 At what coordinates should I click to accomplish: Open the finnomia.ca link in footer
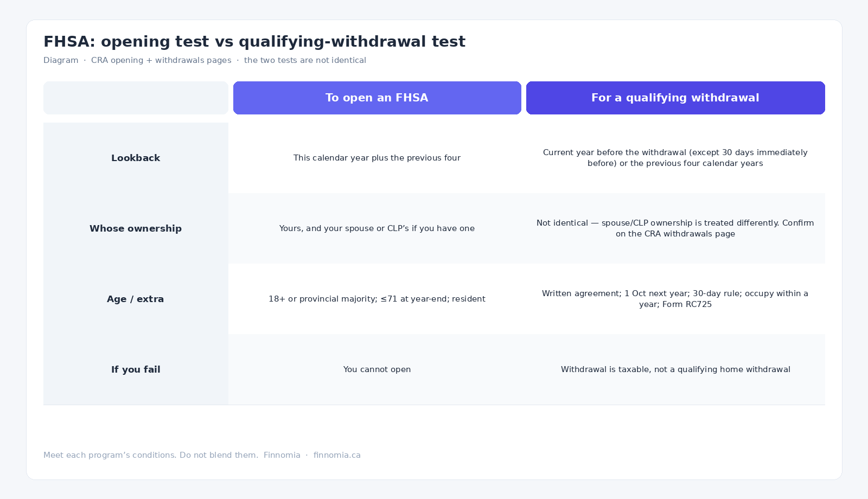coord(337,455)
